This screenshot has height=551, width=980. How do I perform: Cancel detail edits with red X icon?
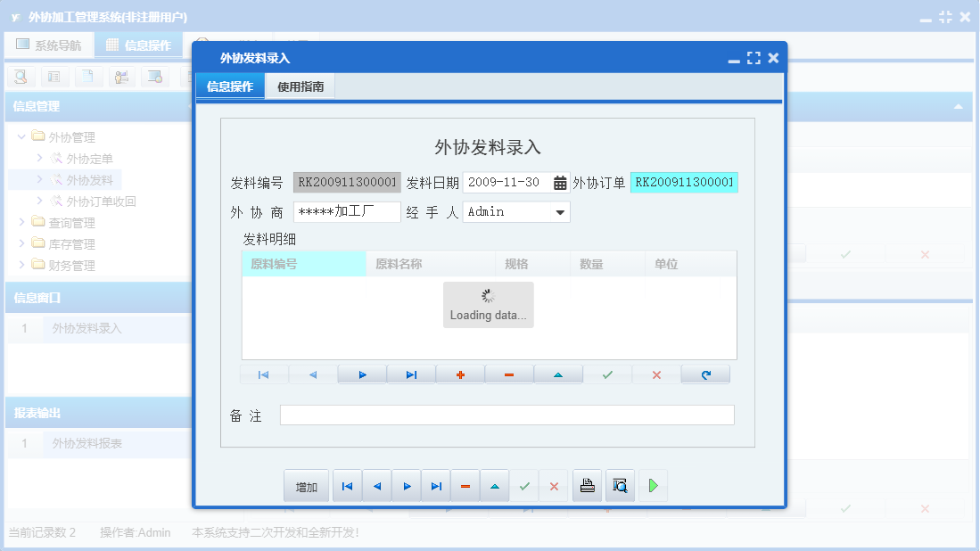coord(656,374)
